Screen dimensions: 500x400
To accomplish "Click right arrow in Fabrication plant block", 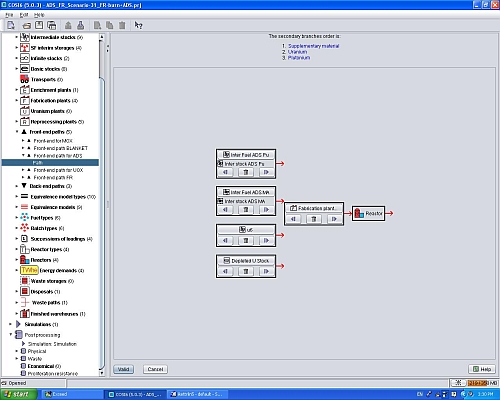I will click(334, 219).
